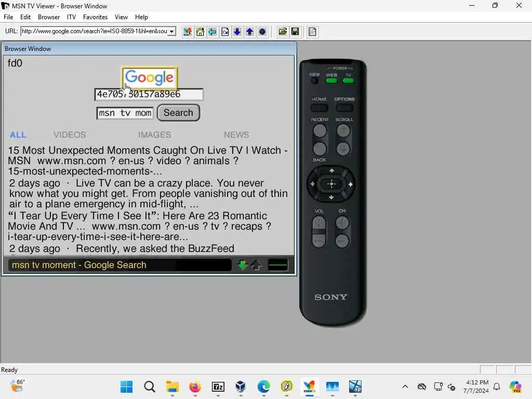532x399 pixels.
Task: Click the cyan Back arrow toolbar icon
Action: pos(212,32)
